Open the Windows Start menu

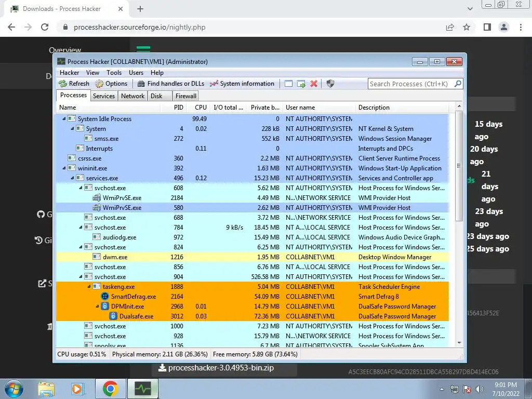tap(14, 389)
